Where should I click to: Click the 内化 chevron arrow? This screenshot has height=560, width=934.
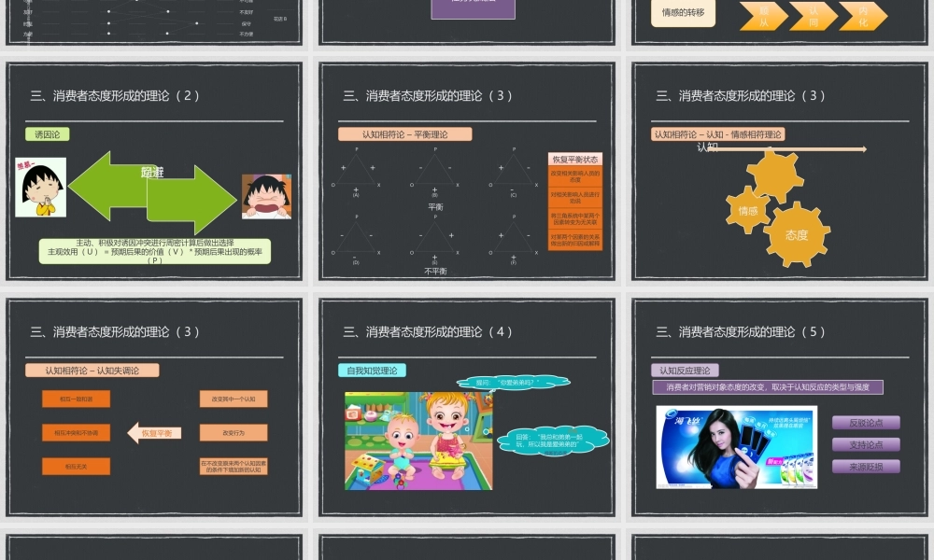864,15
